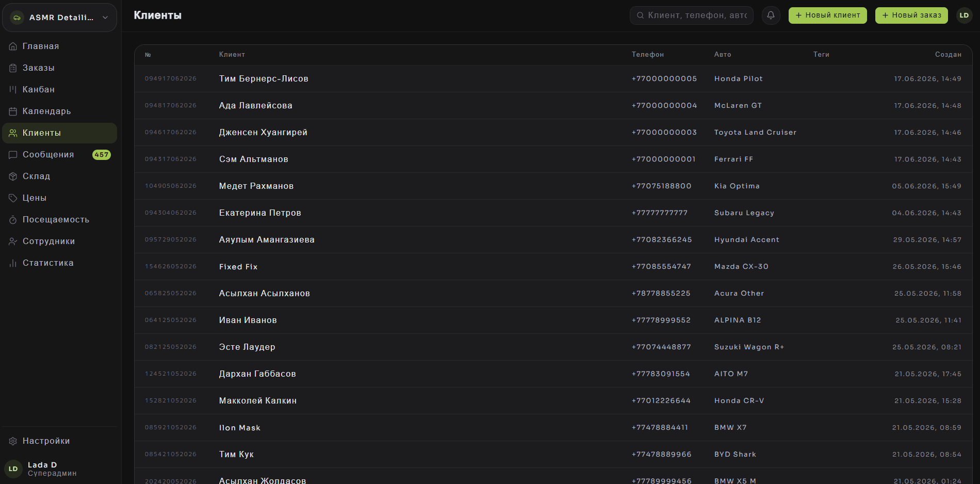Click the Календарь calendar icon
The height and width of the screenshot is (484, 980).
click(13, 111)
